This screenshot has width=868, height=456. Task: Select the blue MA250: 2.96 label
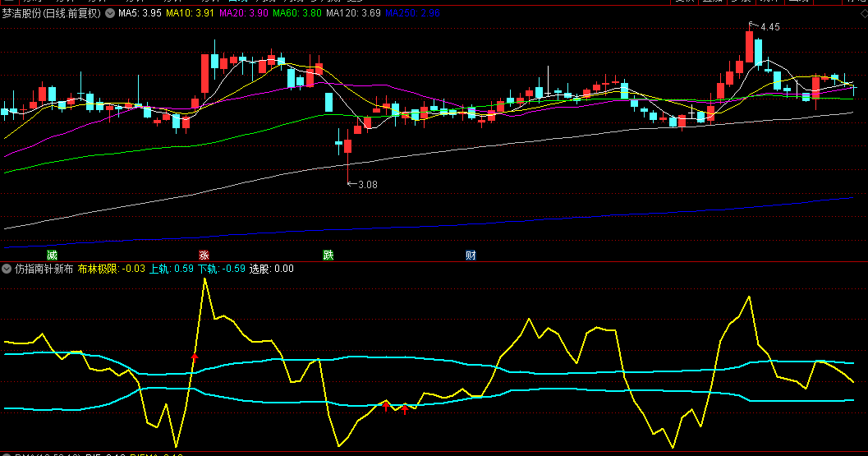pos(412,13)
